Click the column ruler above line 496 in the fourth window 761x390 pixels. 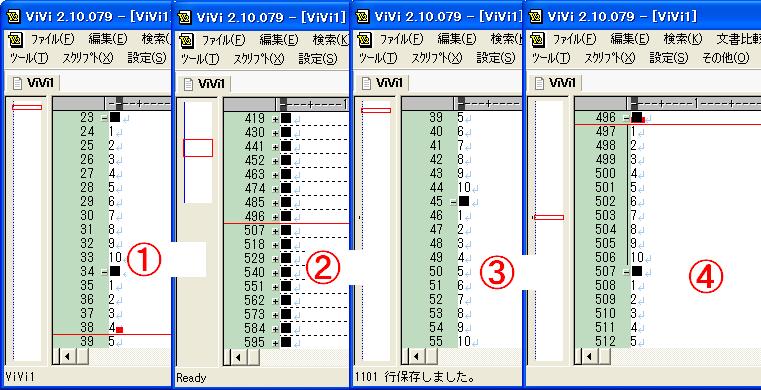click(694, 103)
